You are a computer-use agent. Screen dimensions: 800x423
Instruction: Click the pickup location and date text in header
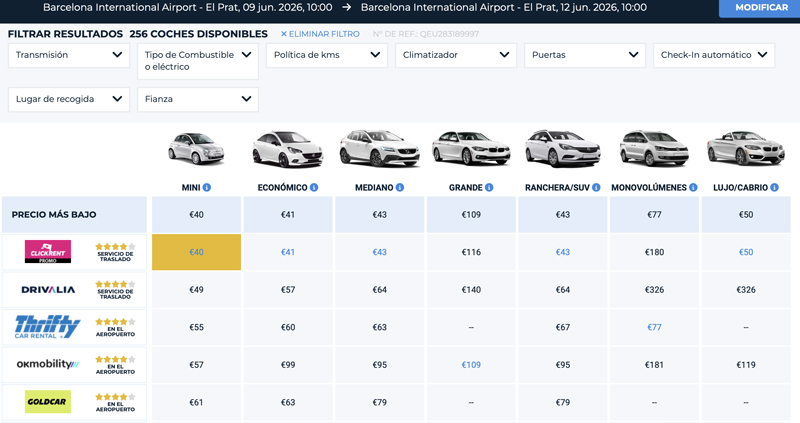(x=187, y=8)
